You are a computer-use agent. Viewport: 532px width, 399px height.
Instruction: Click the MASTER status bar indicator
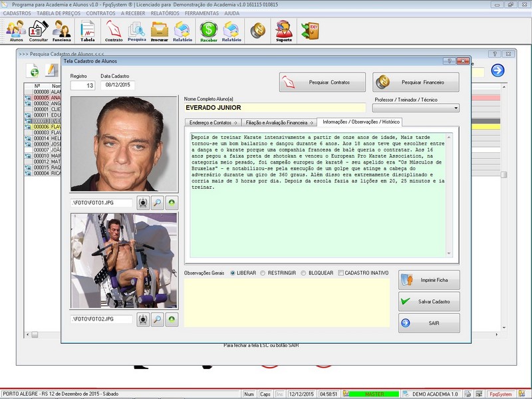pyautogui.click(x=374, y=394)
